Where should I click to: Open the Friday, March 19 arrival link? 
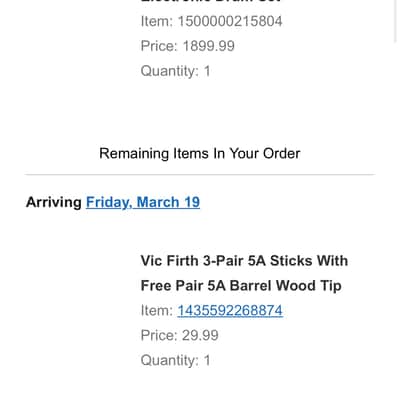(143, 202)
